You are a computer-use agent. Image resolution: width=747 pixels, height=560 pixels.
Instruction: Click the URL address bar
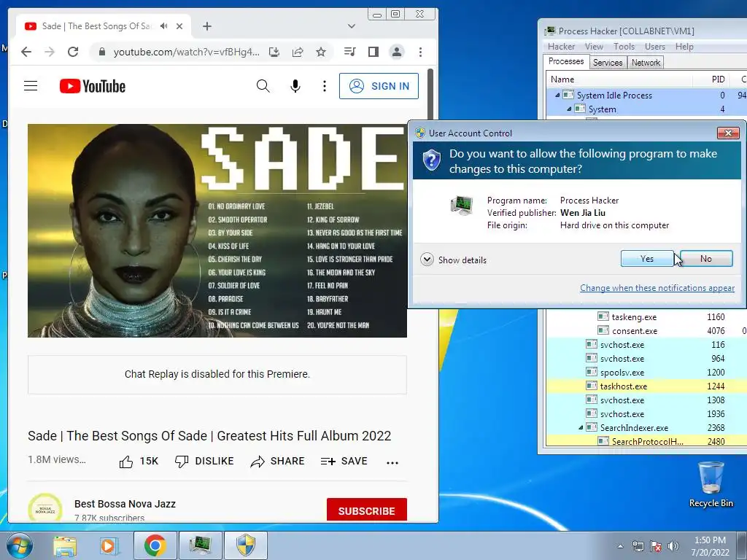coord(187,52)
